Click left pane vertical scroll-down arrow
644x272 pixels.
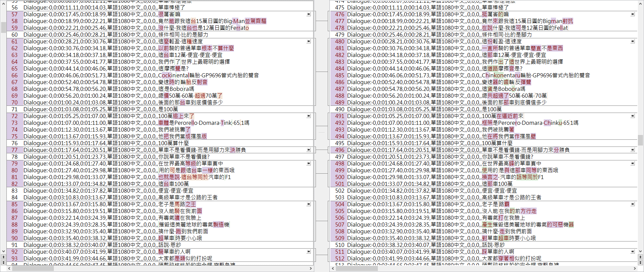coord(3,252)
